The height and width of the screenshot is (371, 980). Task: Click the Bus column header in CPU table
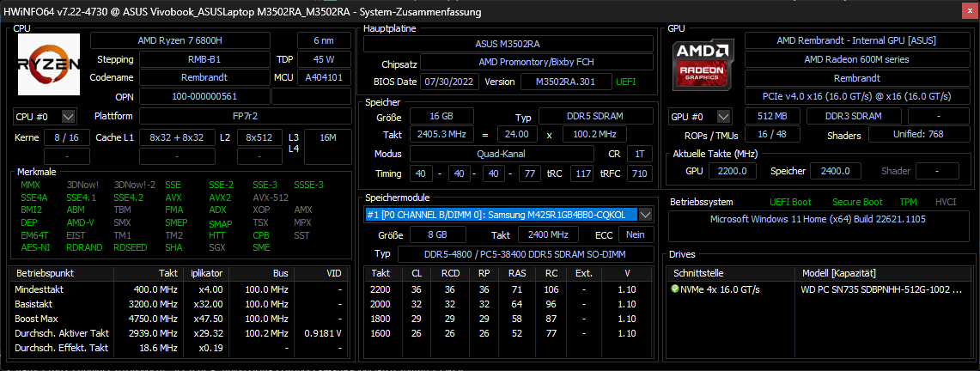[x=260, y=274]
